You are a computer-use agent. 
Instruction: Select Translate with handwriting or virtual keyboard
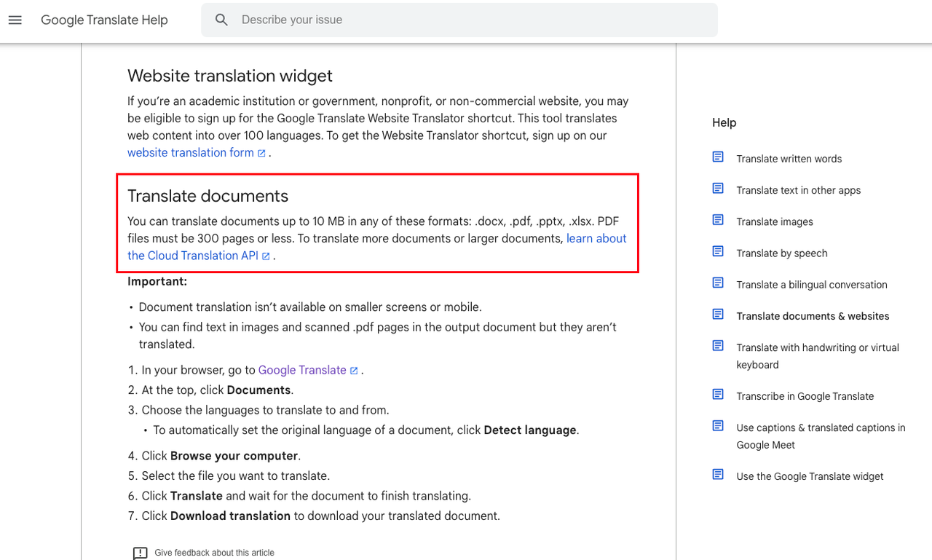818,356
